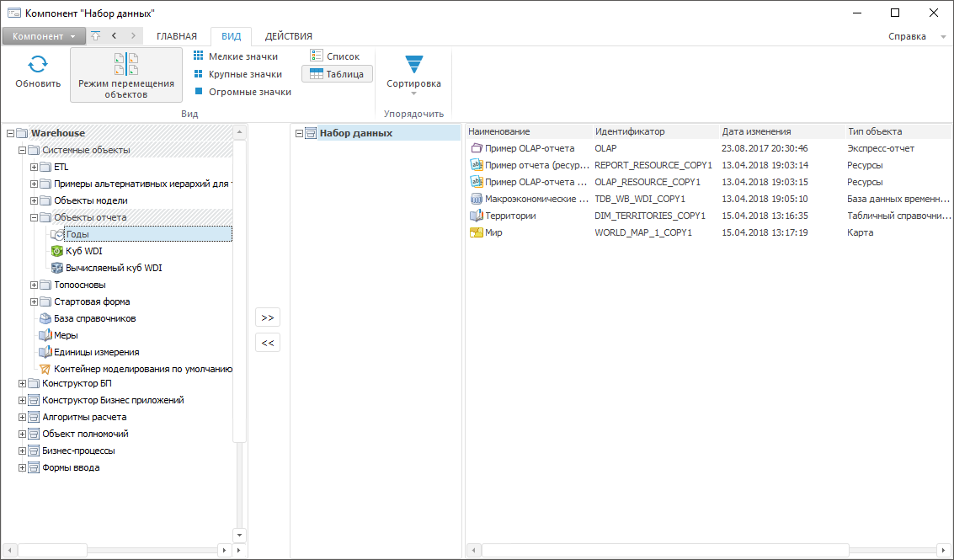Screen dimensions: 954x560
Task: Click the Куб WDI cube icon
Action: [x=57, y=251]
